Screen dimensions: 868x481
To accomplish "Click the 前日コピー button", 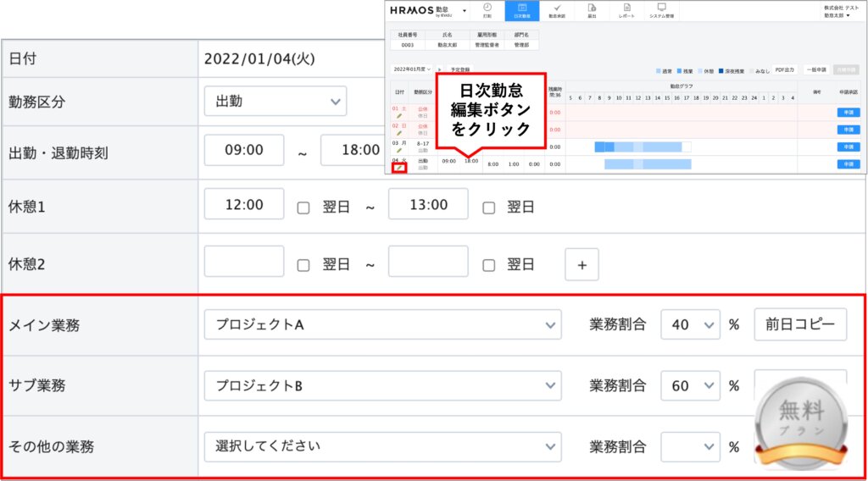I will point(799,324).
